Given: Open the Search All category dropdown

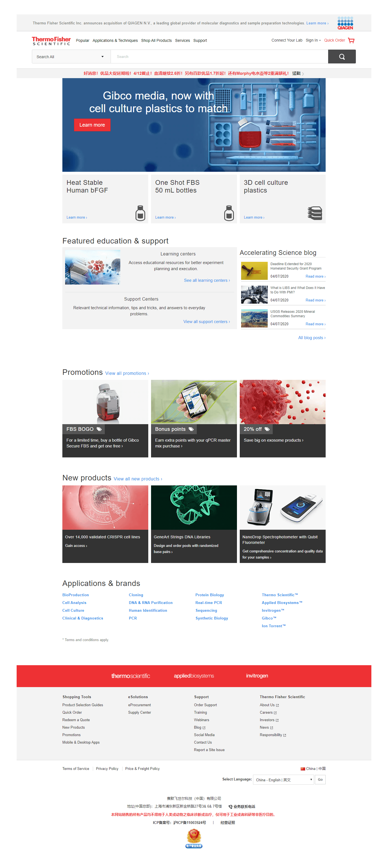Looking at the screenshot, I should click(x=71, y=57).
